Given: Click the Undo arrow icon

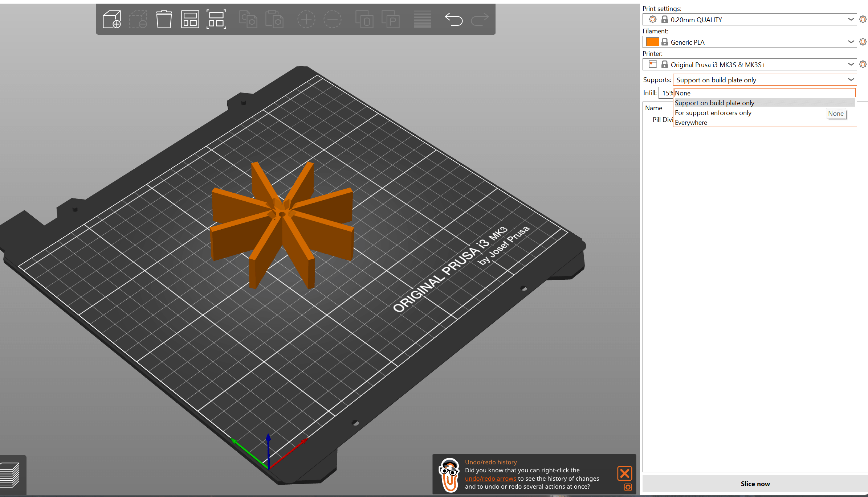Looking at the screenshot, I should tap(453, 19).
